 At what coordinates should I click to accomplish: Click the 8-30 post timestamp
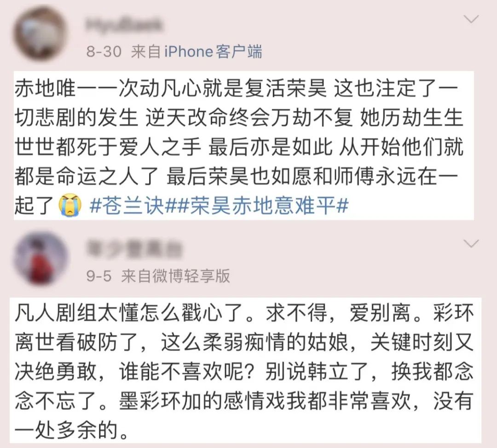click(x=104, y=52)
